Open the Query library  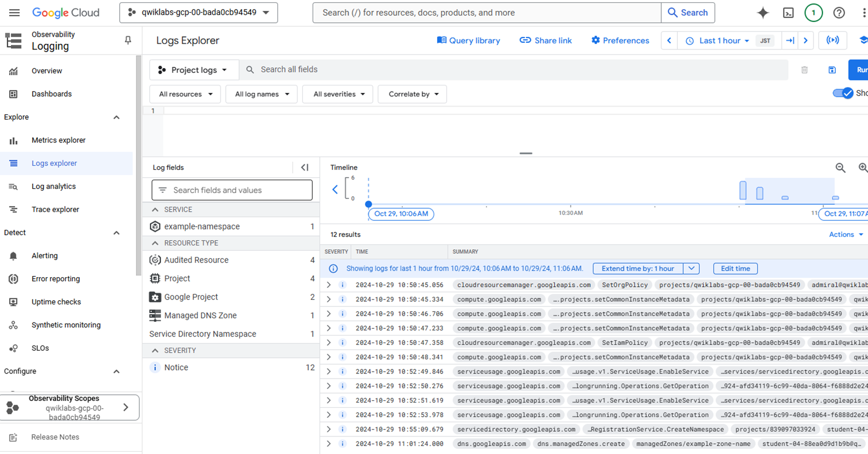coord(468,40)
